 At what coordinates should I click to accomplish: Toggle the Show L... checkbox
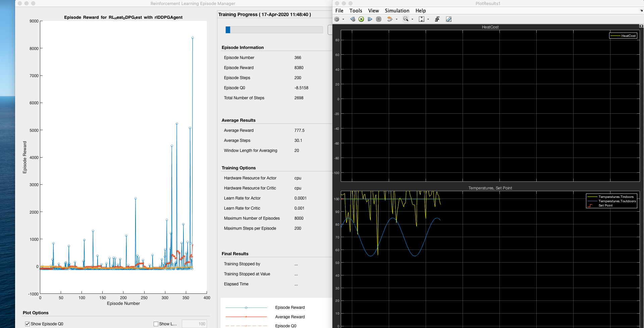click(156, 324)
